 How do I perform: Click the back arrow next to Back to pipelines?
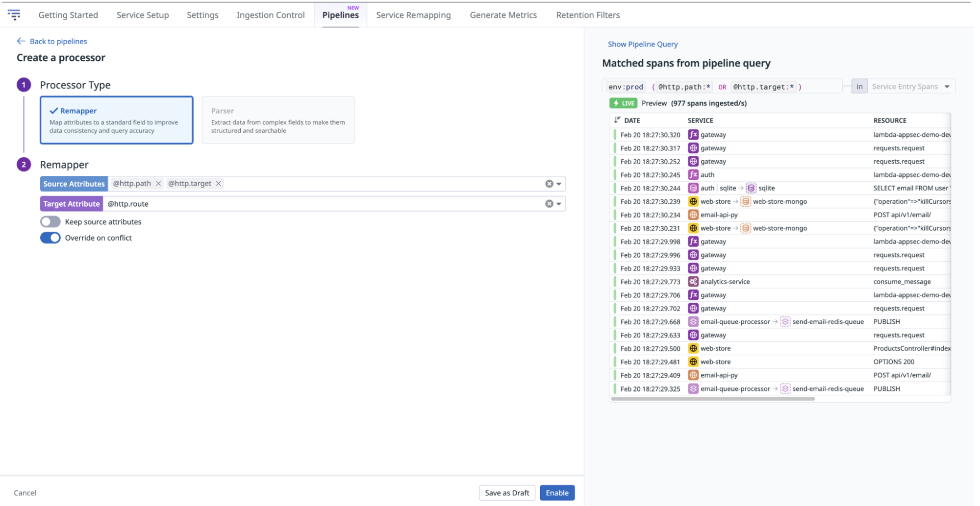click(21, 41)
